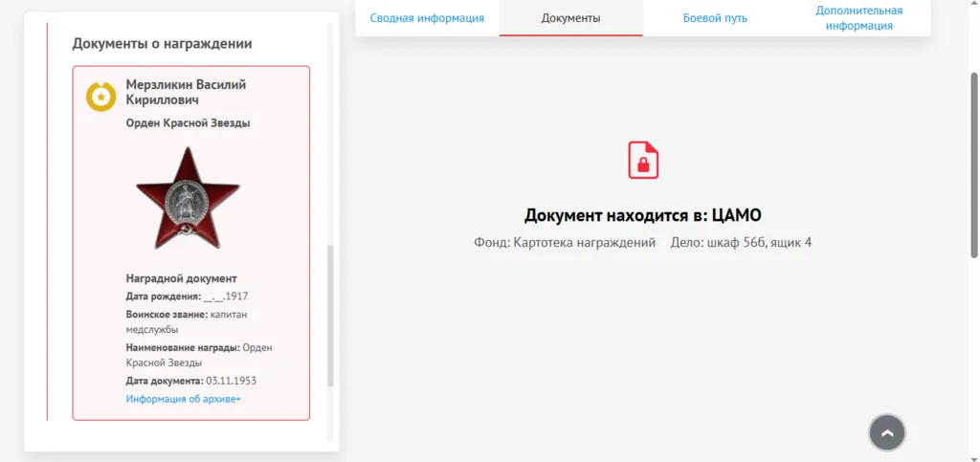Click the scroll-to-top chevron button
This screenshot has height=462, width=980.
(887, 432)
